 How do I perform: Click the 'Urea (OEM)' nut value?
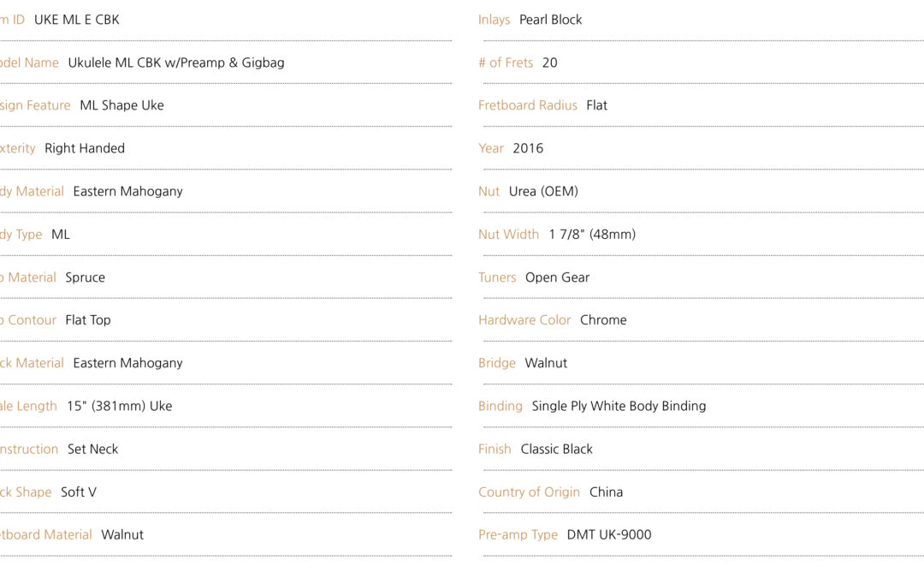(x=544, y=192)
